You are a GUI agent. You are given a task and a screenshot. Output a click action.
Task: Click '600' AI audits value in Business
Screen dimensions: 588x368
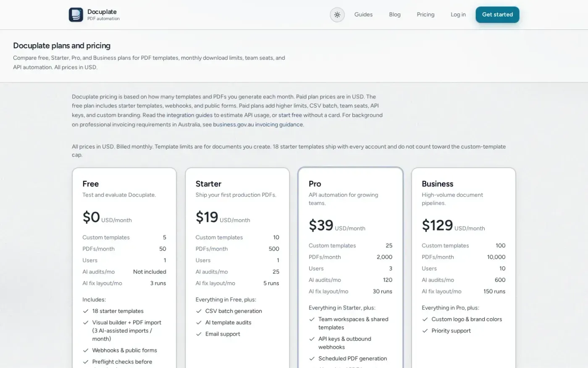(x=500, y=280)
